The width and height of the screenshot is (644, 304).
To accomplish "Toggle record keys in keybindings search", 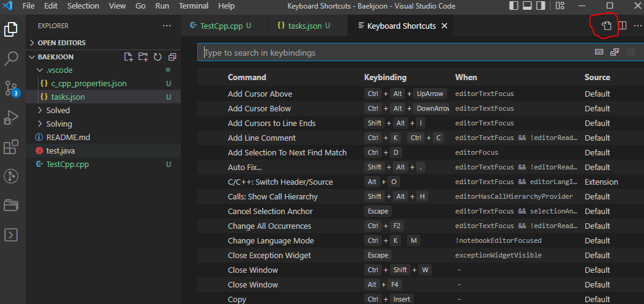I will click(x=599, y=52).
